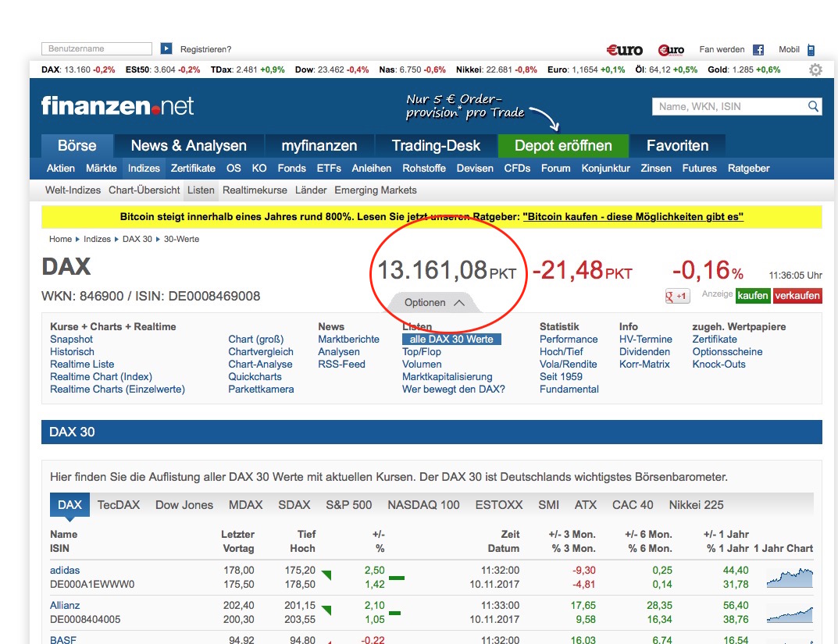
Task: Open the adidas stock link
Action: (x=65, y=571)
